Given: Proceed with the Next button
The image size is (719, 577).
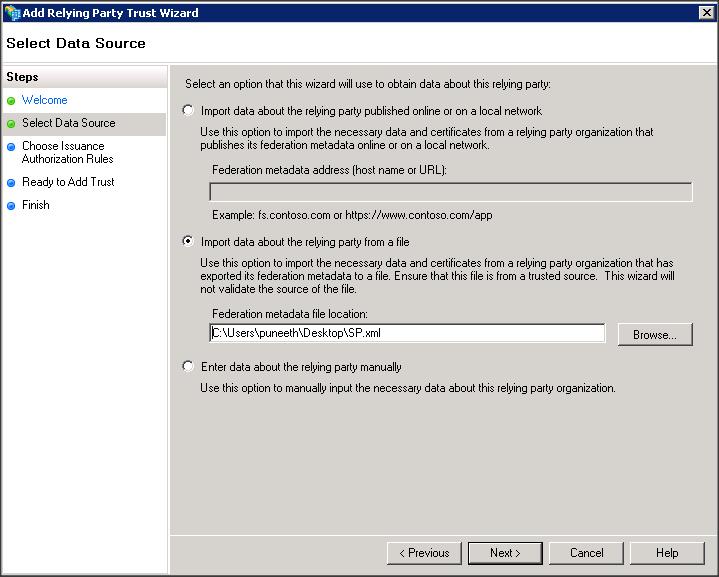Looking at the screenshot, I should pyautogui.click(x=505, y=553).
